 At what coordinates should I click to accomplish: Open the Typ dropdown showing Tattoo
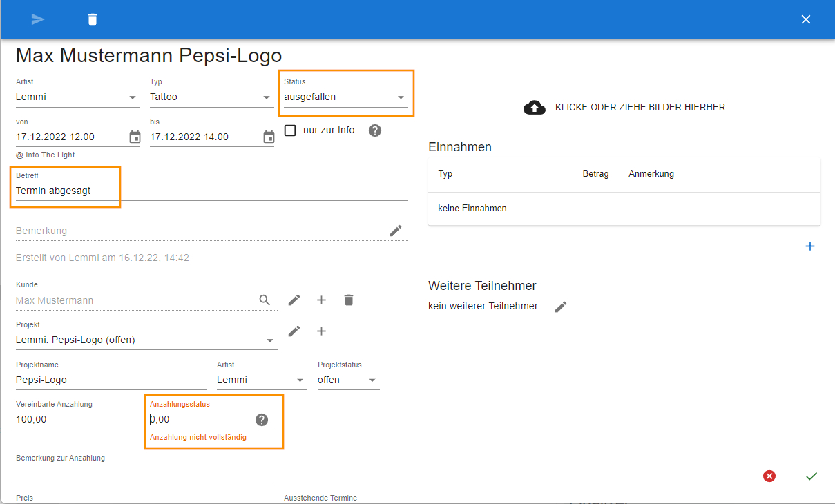211,97
